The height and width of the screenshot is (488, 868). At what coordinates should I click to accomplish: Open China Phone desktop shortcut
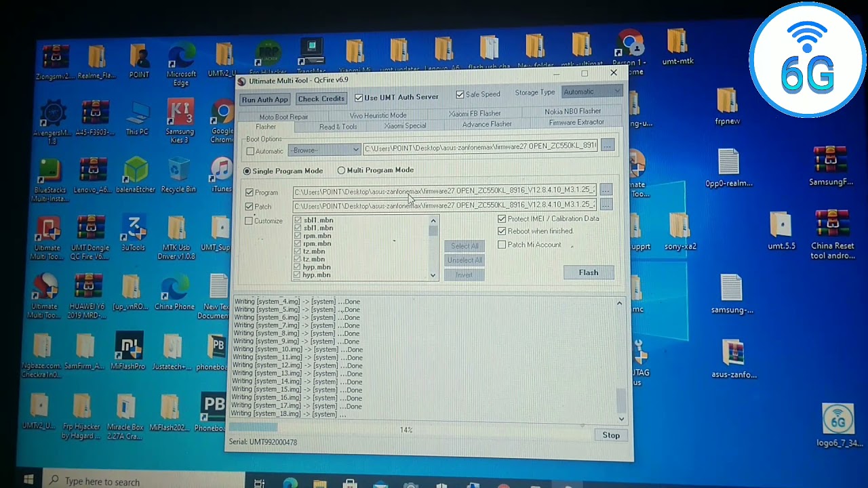[x=174, y=293]
